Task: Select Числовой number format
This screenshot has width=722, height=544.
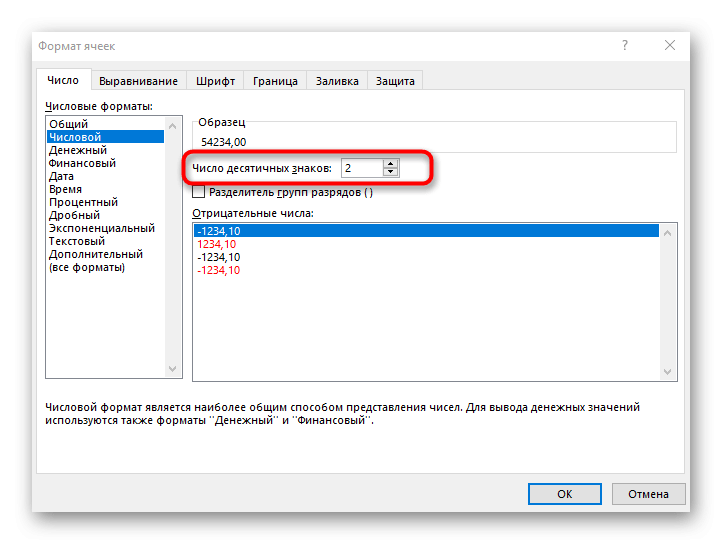Action: 105,137
